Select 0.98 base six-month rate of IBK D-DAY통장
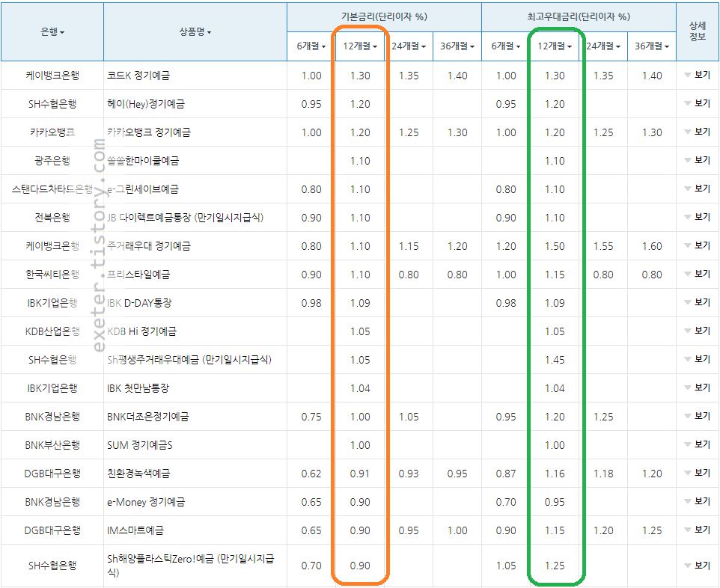Viewport: 720px width, 588px height. coord(311,303)
